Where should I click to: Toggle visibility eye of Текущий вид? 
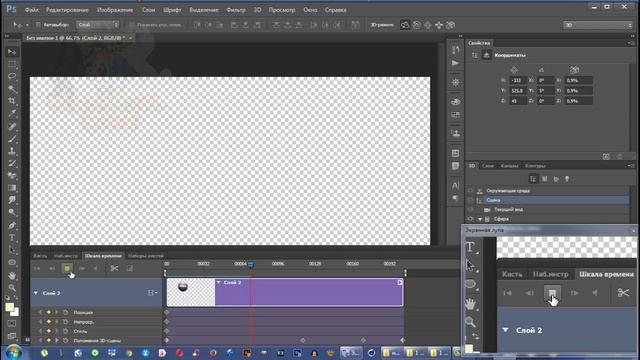tap(470, 209)
